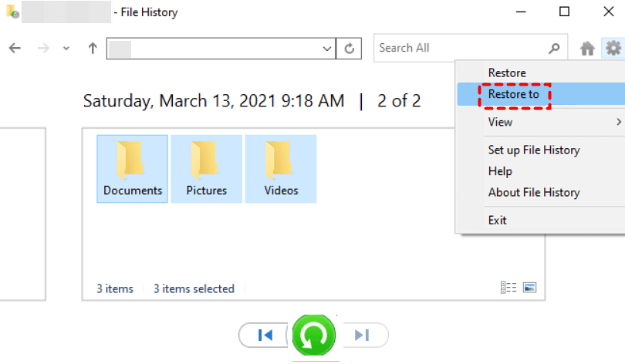Select the Pictures folder
This screenshot has width=625, height=364.
point(207,169)
